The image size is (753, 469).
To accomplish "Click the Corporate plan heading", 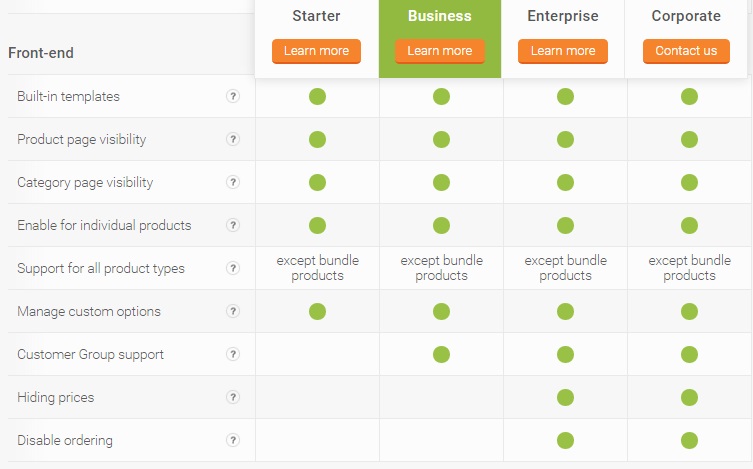I will pyautogui.click(x=686, y=16).
